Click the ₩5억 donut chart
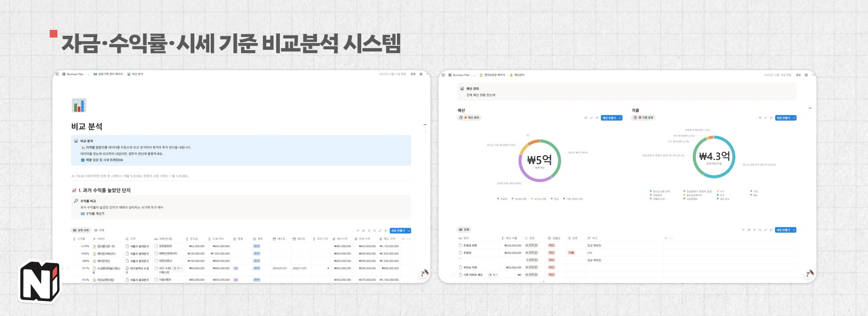The width and height of the screenshot is (868, 316). [x=540, y=160]
